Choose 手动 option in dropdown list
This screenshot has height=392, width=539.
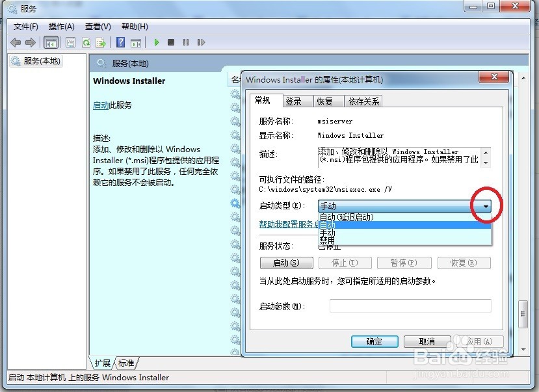click(405, 233)
